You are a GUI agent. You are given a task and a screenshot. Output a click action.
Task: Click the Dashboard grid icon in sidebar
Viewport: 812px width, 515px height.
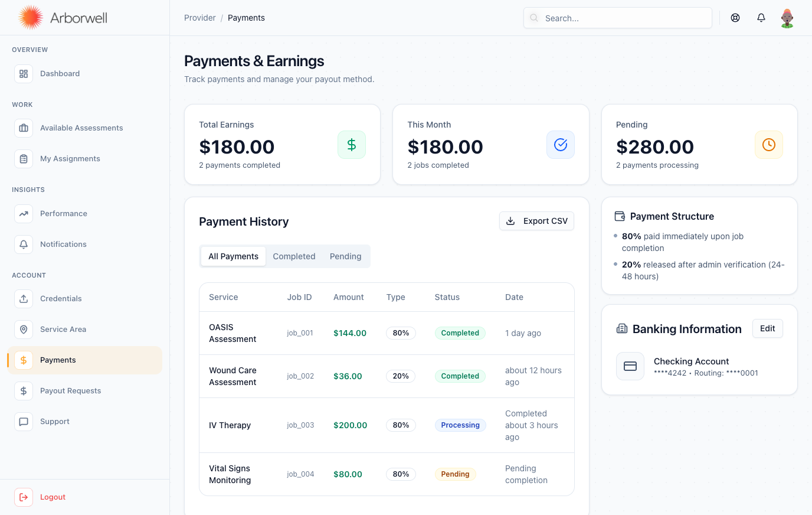click(x=24, y=74)
